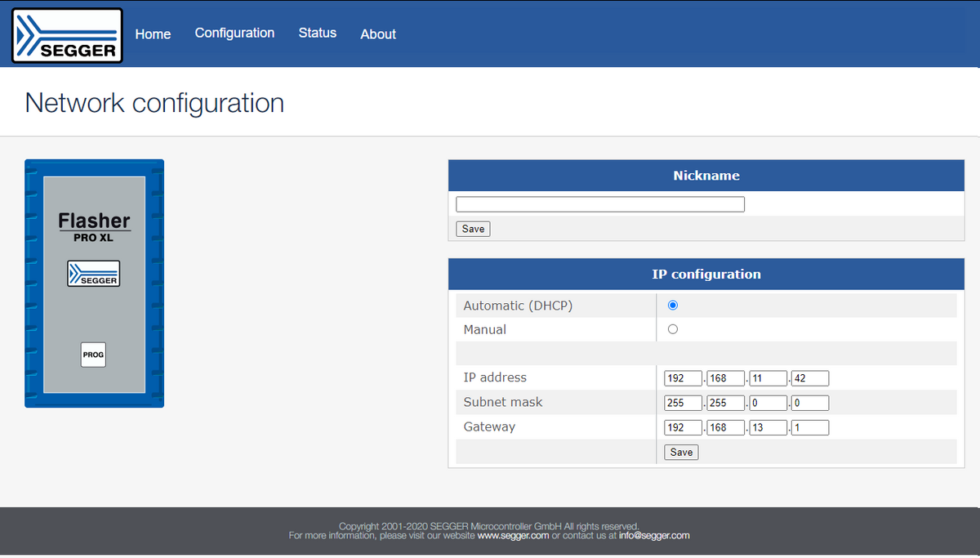
Task: Save the Nickname setting
Action: point(473,229)
